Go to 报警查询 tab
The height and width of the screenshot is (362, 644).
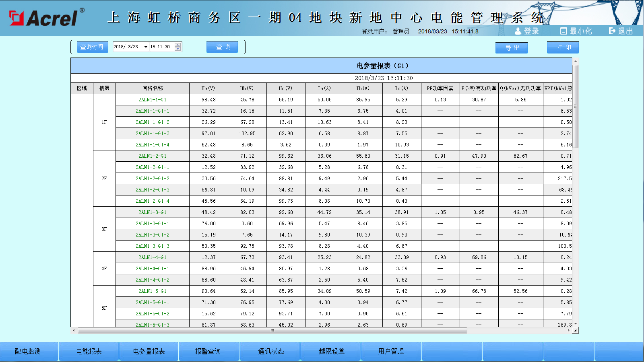point(208,351)
